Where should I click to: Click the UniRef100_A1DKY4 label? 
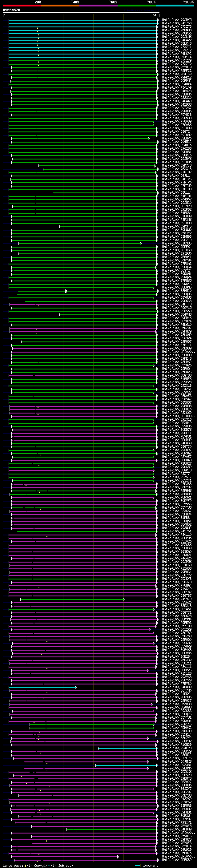coord(177,694)
